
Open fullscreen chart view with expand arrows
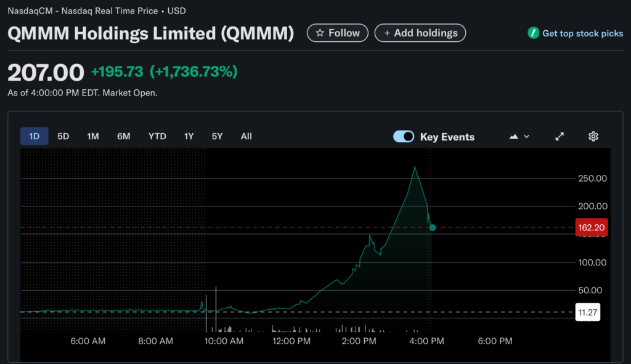[x=559, y=136]
